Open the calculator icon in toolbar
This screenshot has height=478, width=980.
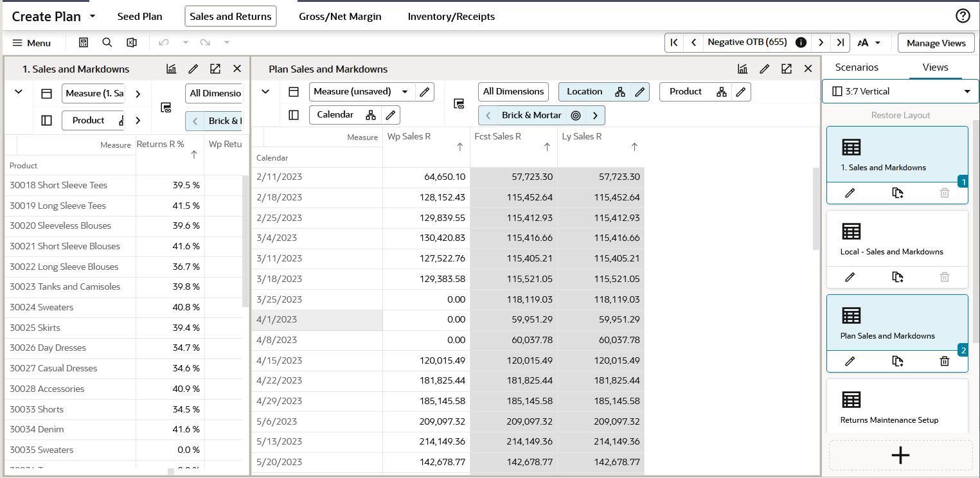[x=84, y=42]
